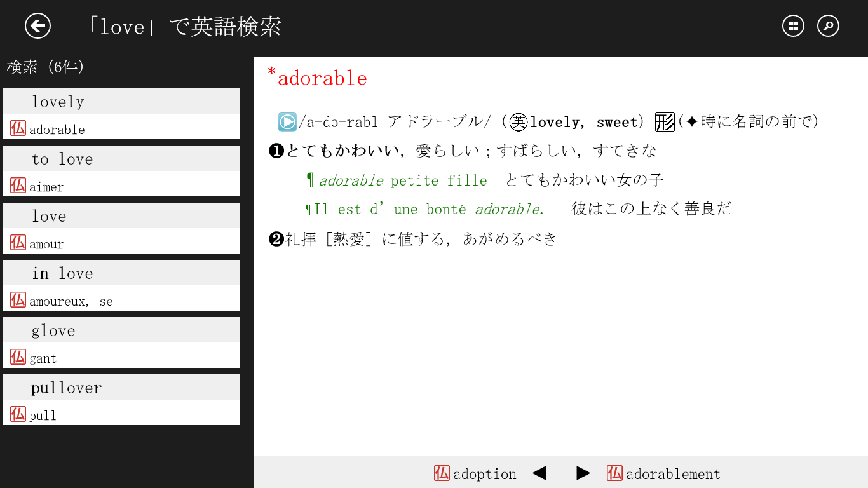Click the 仏 icon next to adorable
This screenshot has width=868, height=488.
click(x=17, y=129)
